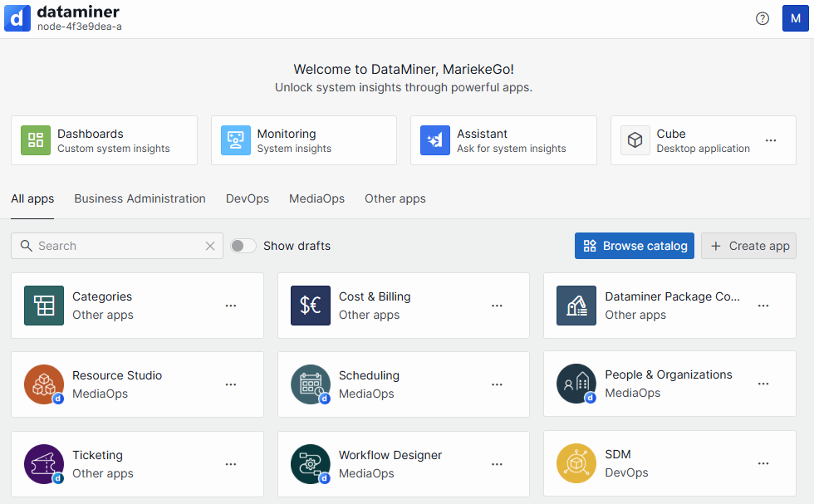The width and height of the screenshot is (814, 504).
Task: Open People & Organizations more options
Action: (x=763, y=384)
